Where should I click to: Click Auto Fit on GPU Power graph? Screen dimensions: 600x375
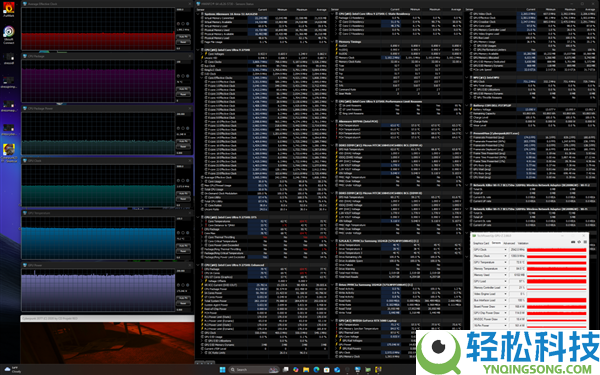click(x=183, y=298)
